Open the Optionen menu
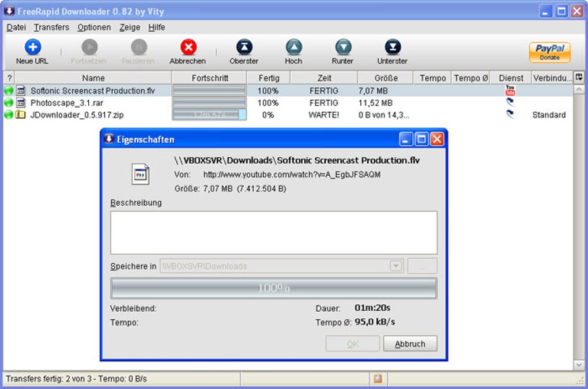 (94, 27)
